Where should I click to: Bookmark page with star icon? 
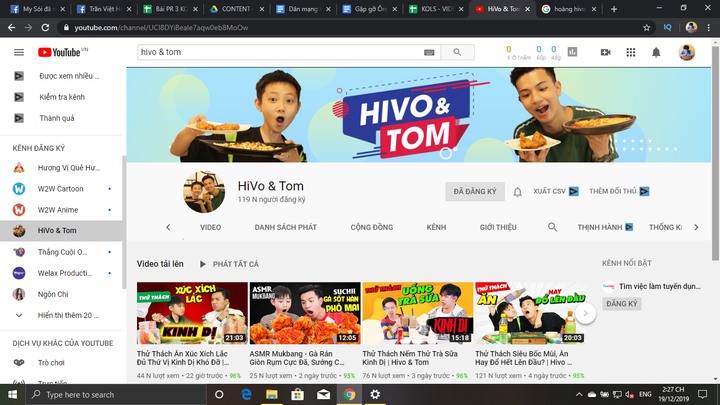pyautogui.click(x=647, y=28)
